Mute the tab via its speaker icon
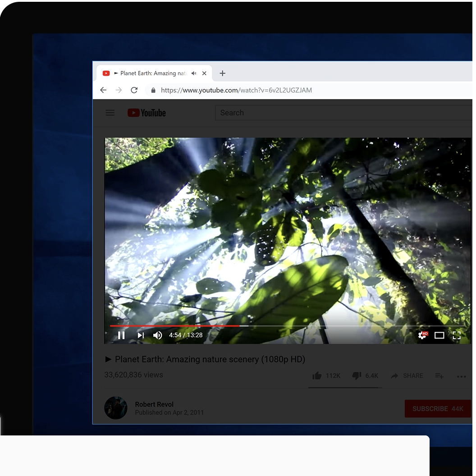The image size is (476, 476). (194, 73)
